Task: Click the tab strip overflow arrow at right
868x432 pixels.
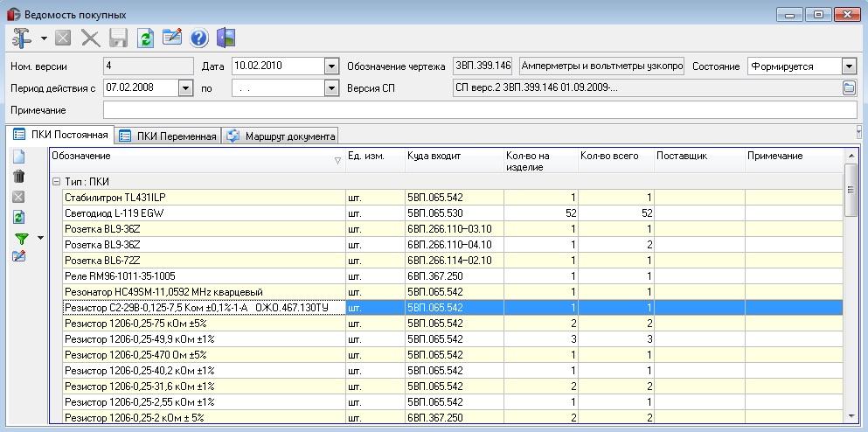Action: click(x=858, y=131)
